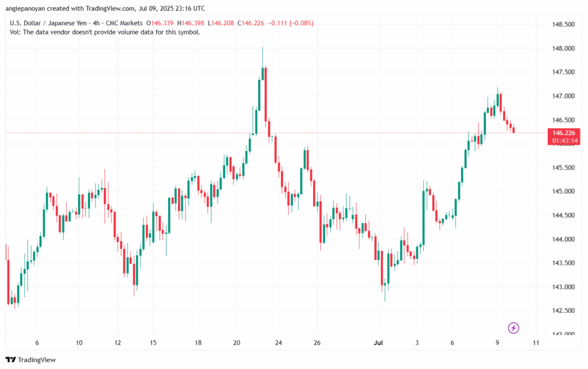Click the date label 11 on time axis
The image size is (588, 369).
(536, 343)
